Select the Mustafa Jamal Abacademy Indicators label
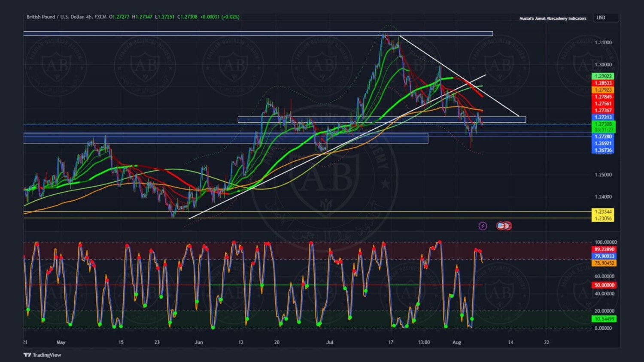Image resolution: width=644 pixels, height=362 pixels. tap(553, 18)
